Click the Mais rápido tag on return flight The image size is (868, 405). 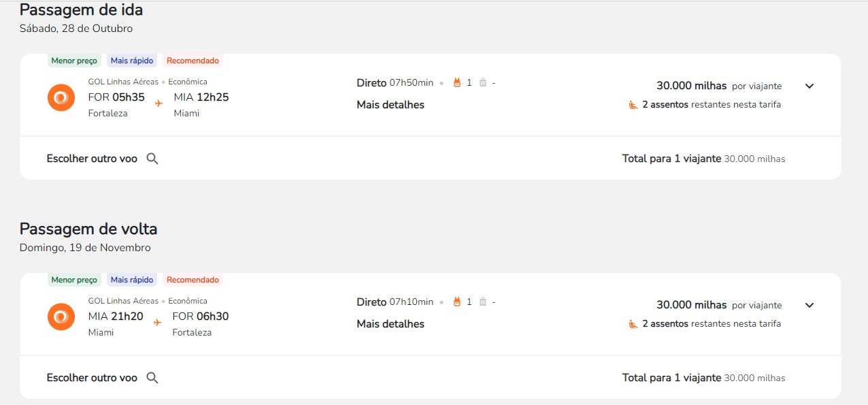point(132,280)
